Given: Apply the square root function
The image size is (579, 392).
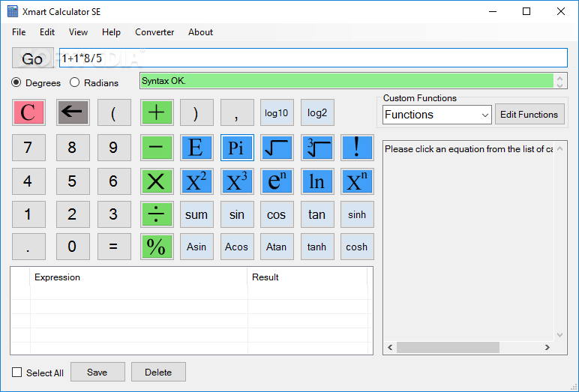Looking at the screenshot, I should click(x=277, y=148).
